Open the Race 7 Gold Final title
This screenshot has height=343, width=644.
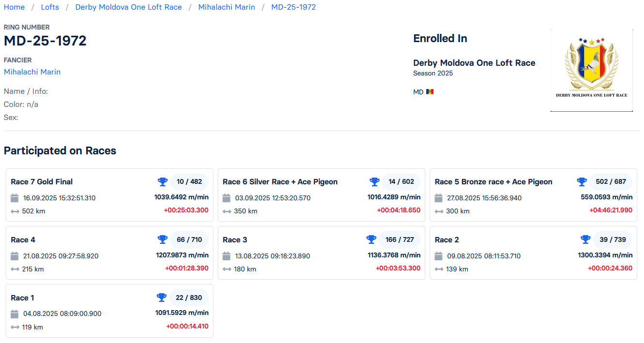point(42,182)
